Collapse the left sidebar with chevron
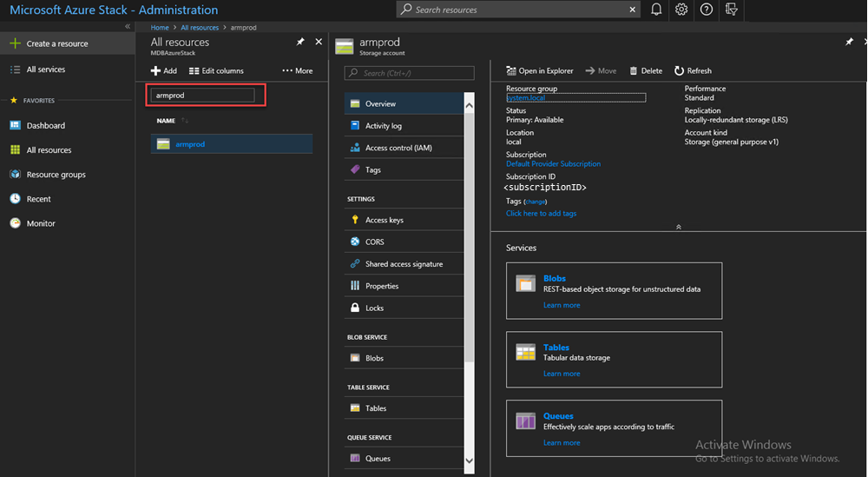This screenshot has height=477, width=868. point(128,27)
